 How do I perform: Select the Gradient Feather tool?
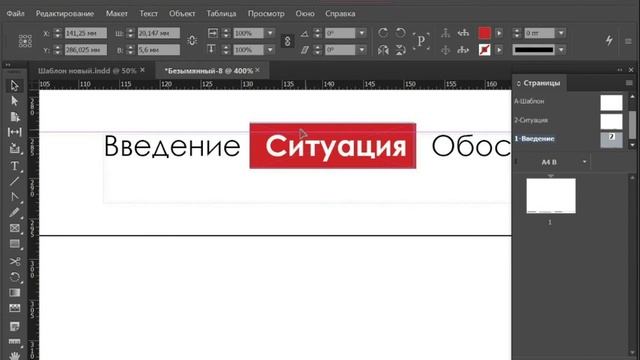coord(14,308)
